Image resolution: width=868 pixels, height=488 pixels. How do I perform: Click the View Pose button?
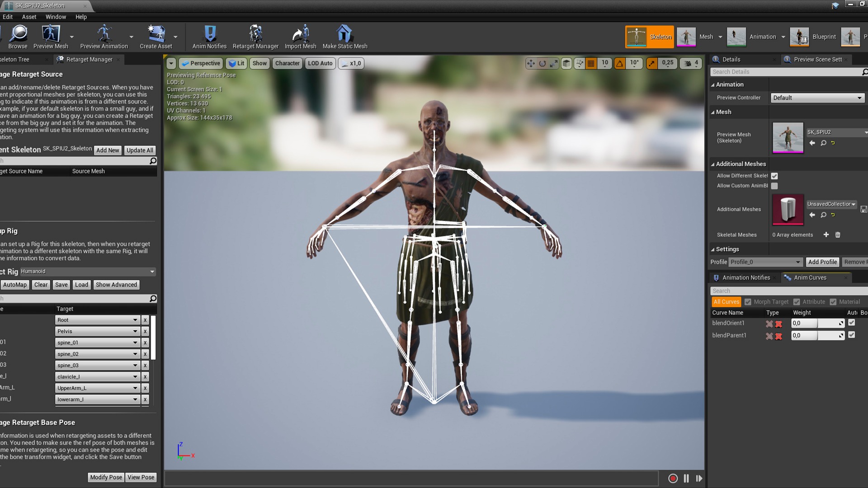point(141,477)
